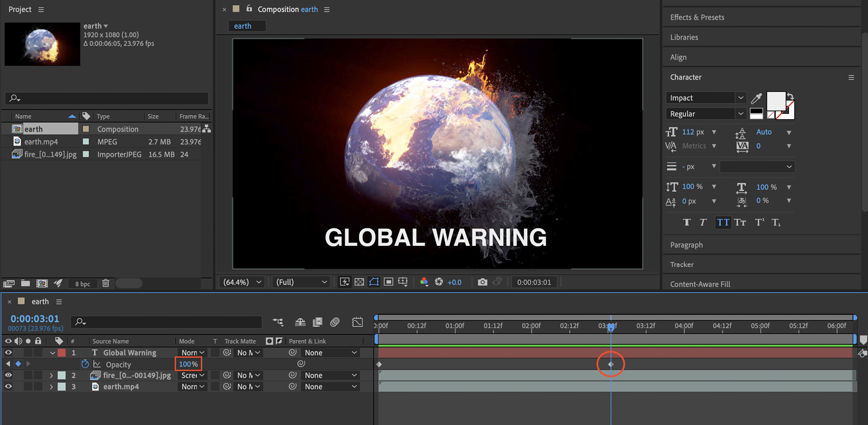Image resolution: width=868 pixels, height=425 pixels.
Task: Click the Opacity 100% value
Action: 188,364
